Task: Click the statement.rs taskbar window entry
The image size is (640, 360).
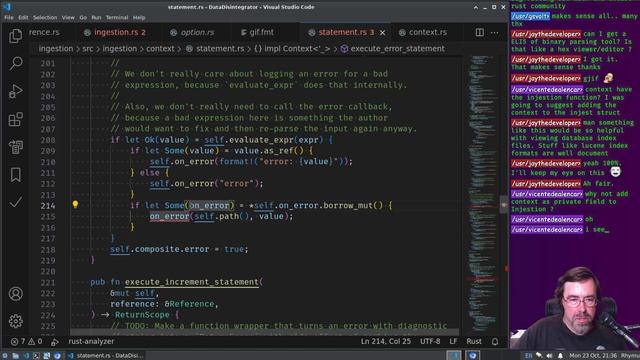Action: pos(105,356)
